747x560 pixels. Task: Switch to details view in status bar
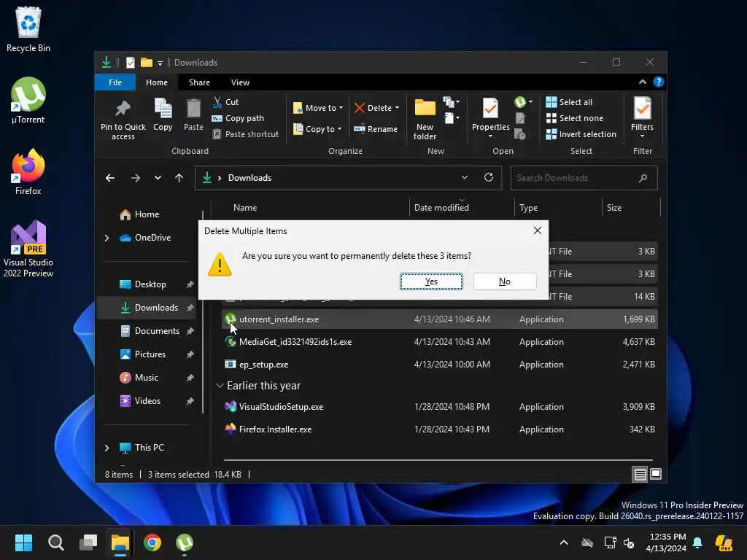[x=640, y=474]
